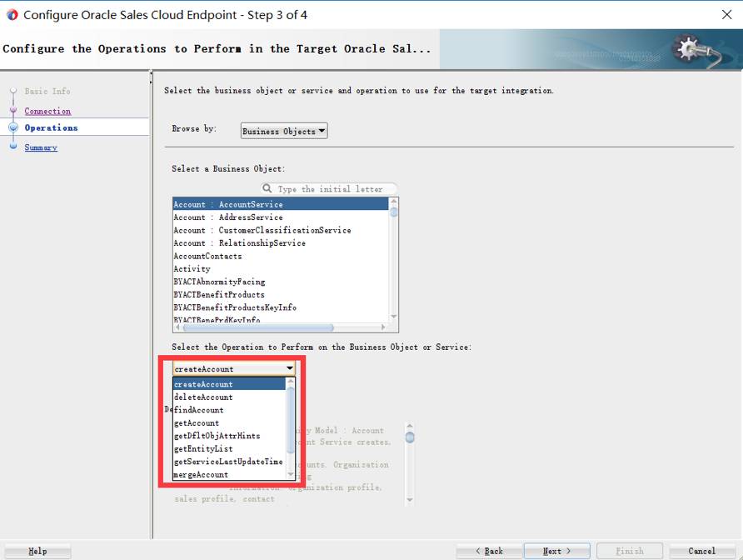
Task: Choose getAccount from operation list
Action: click(x=229, y=423)
